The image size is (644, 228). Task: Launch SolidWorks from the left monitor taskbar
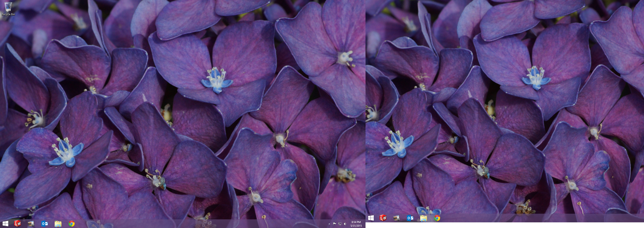(17, 223)
